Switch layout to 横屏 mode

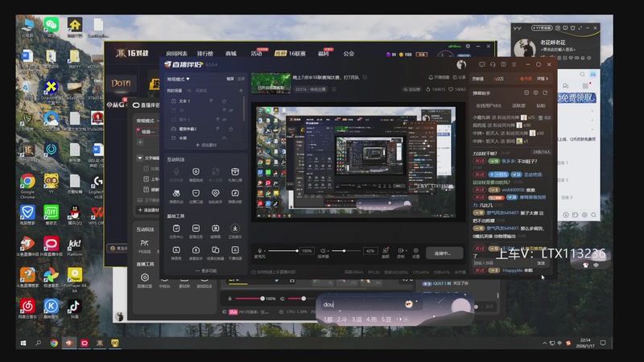click(x=230, y=79)
